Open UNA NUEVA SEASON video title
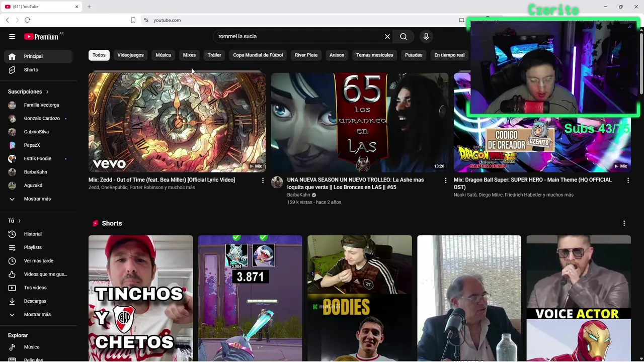This screenshot has height=362, width=644. [356, 184]
